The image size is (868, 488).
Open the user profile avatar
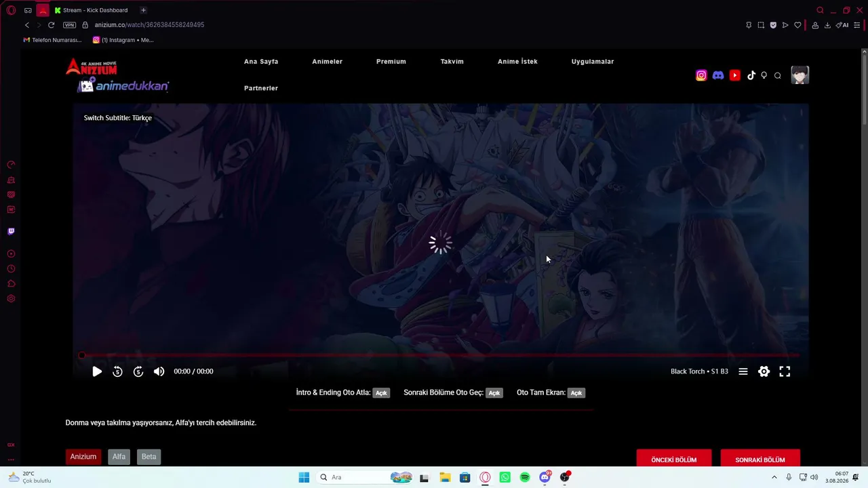click(800, 75)
